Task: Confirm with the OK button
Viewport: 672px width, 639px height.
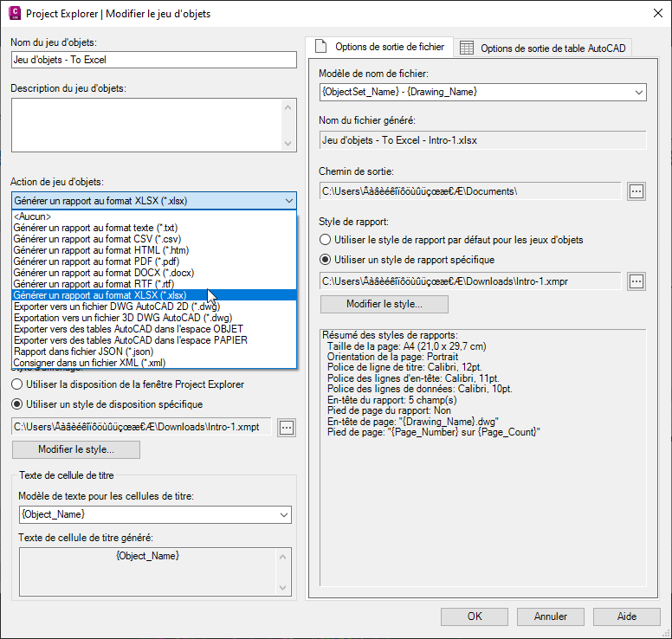Action: [475, 616]
